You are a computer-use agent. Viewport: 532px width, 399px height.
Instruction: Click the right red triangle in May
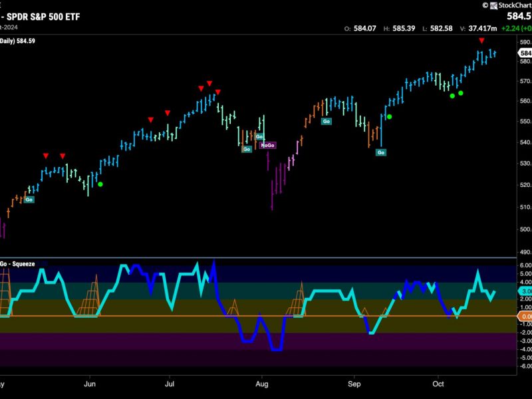coord(63,156)
